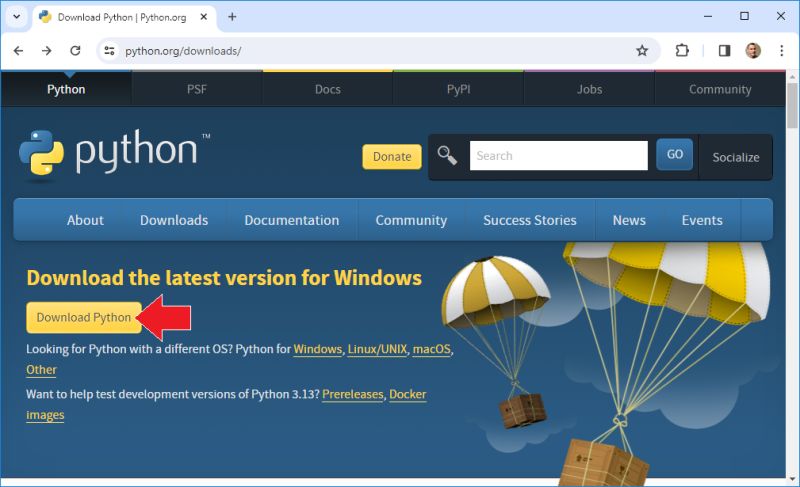
Task: Switch to the Jobs top tab
Action: tap(589, 89)
